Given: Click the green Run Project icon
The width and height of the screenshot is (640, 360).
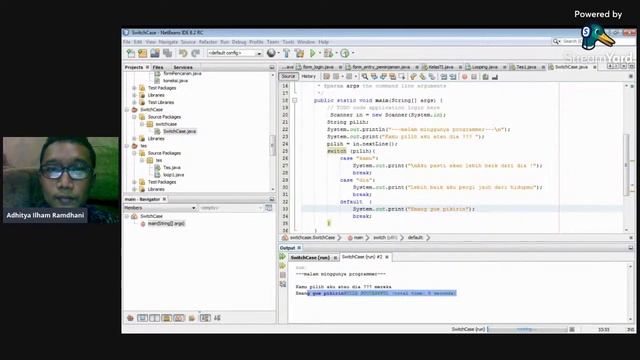Looking at the screenshot, I should point(313,53).
